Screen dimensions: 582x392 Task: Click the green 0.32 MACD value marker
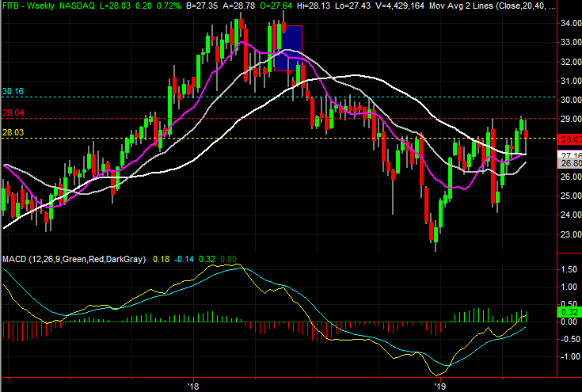coord(570,312)
